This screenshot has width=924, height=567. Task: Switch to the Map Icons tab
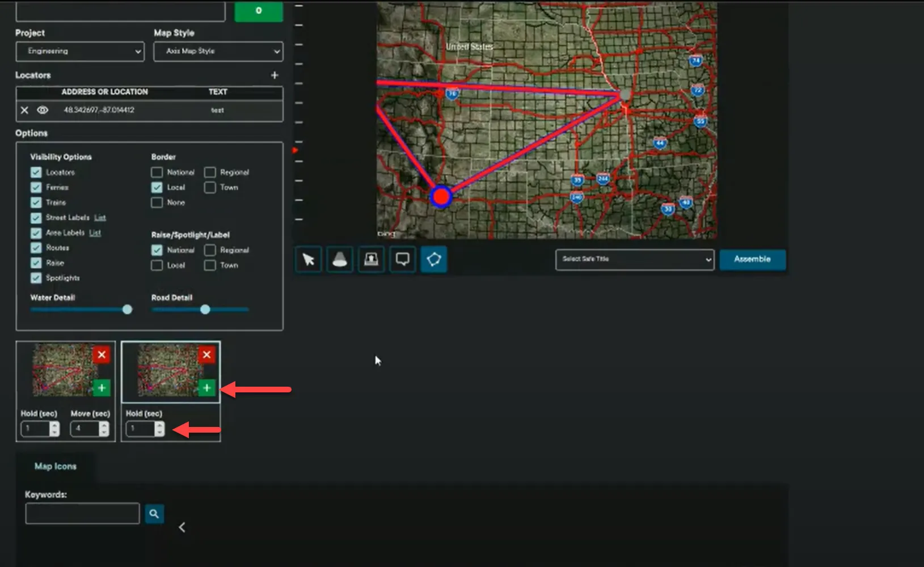click(56, 466)
